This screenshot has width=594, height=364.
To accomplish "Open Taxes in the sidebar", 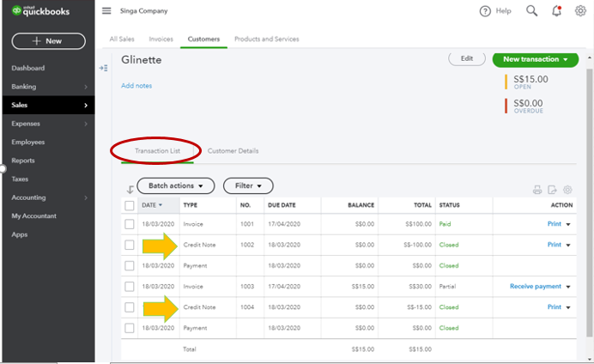I will (x=20, y=179).
